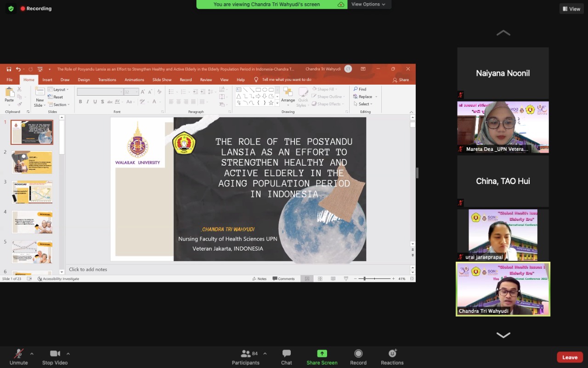Switch to the Slide Show tab
This screenshot has height=368, width=588.
pyautogui.click(x=162, y=80)
